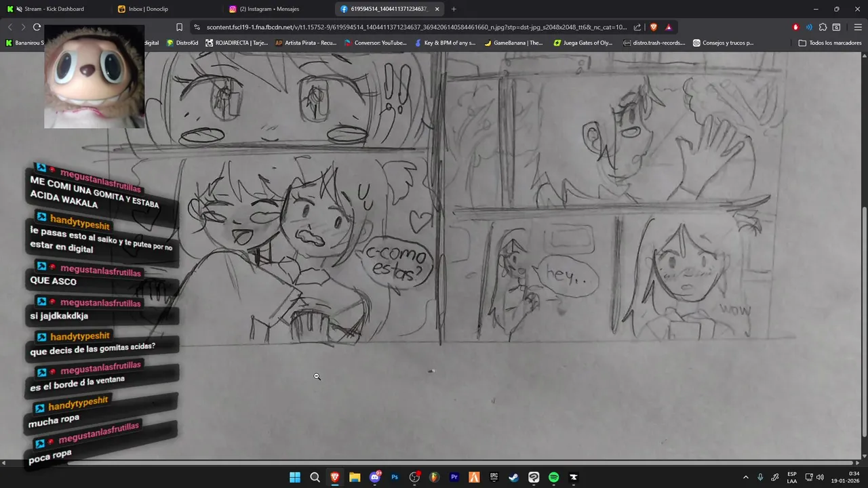The image size is (868, 488).
Task: Open OBS Studio from the taskbar
Action: (x=414, y=477)
